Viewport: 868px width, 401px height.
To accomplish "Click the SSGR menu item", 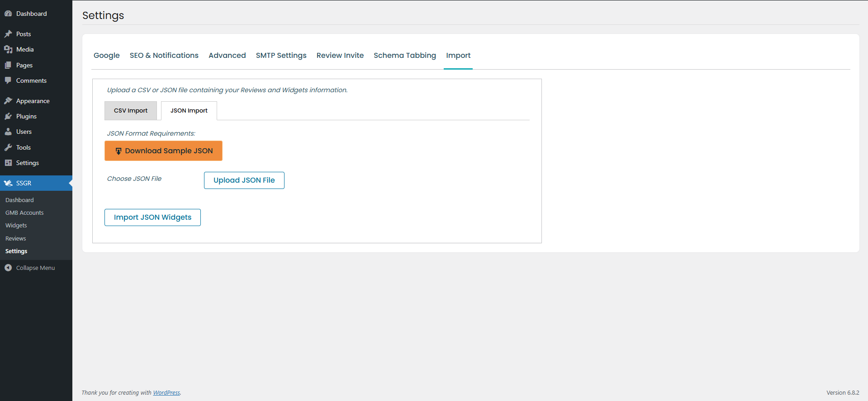I will click(36, 183).
